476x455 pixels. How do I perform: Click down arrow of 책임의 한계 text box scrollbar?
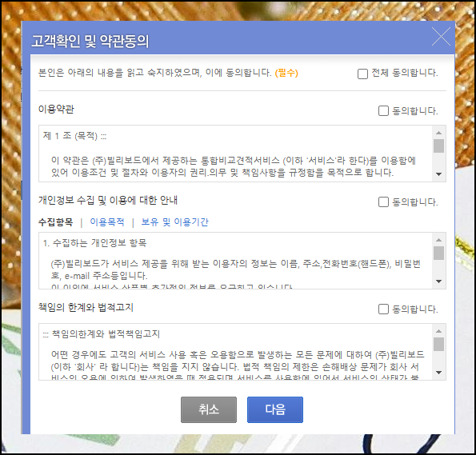point(438,373)
